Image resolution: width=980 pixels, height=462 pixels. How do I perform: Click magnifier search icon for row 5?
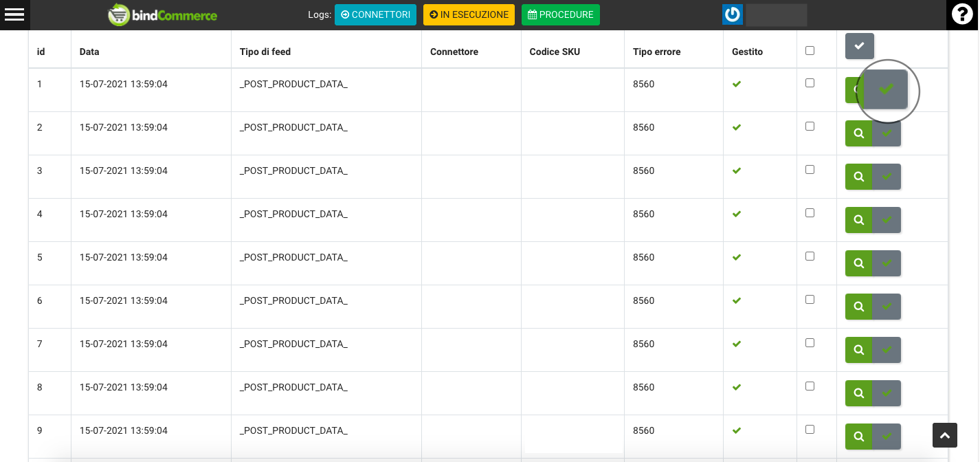pos(858,263)
